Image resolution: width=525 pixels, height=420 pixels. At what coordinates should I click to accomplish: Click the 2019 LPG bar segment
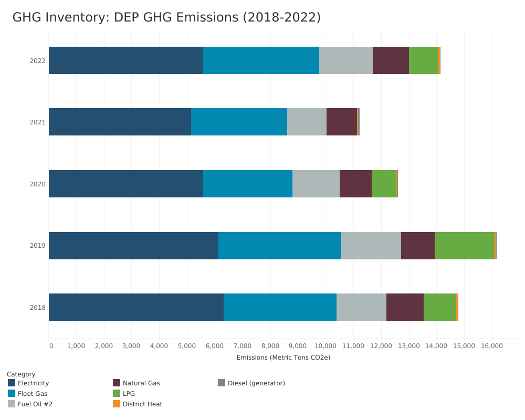click(x=465, y=246)
